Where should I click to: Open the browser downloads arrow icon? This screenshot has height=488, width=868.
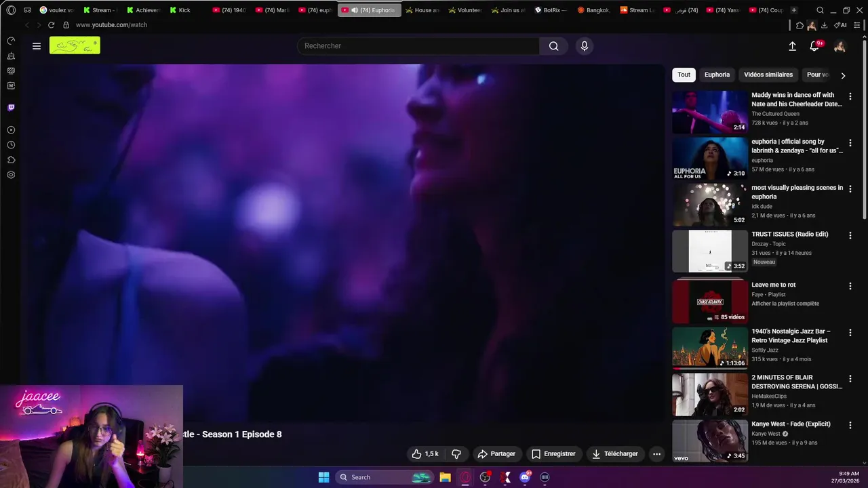(x=824, y=25)
